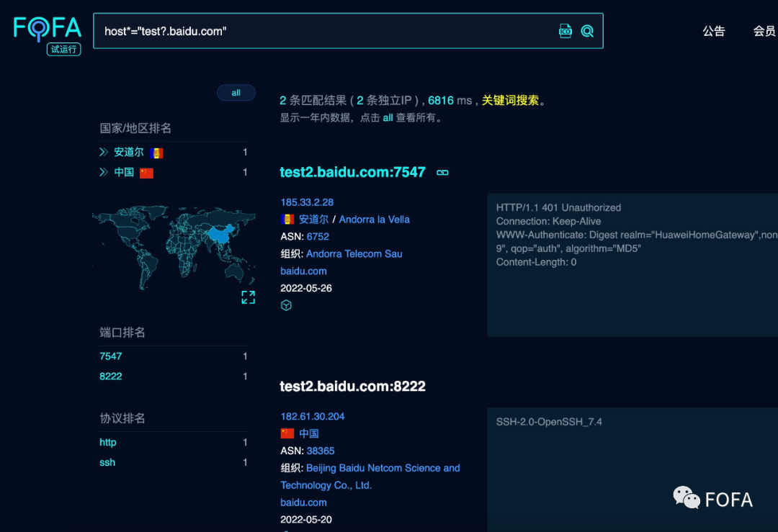This screenshot has width=778, height=532.
Task: Click baidu.com under the first result
Action: pos(304,271)
